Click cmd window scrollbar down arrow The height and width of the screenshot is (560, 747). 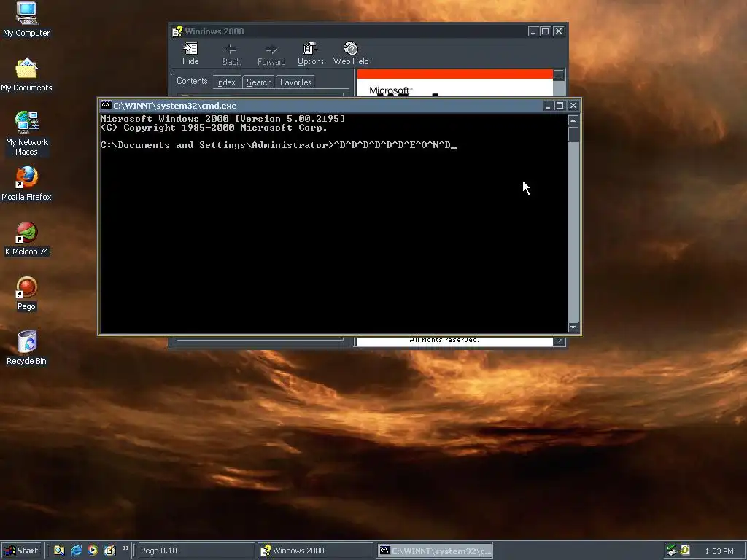point(573,327)
